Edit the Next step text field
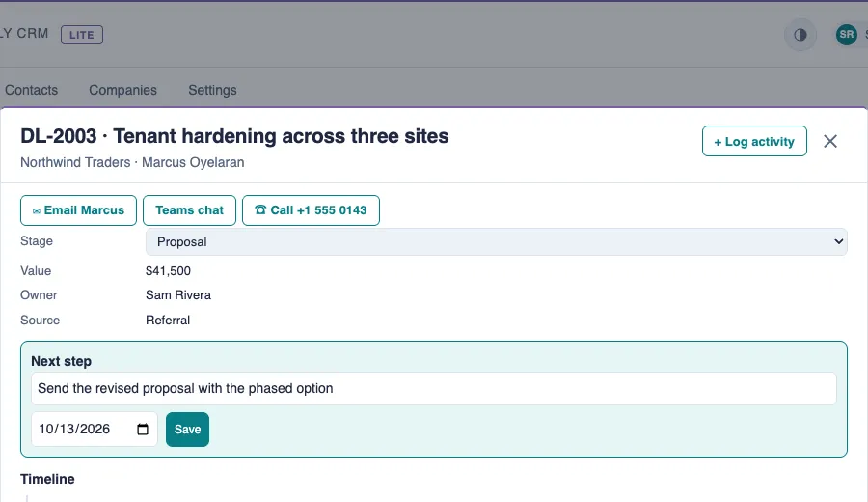This screenshot has width=868, height=502. (433, 388)
